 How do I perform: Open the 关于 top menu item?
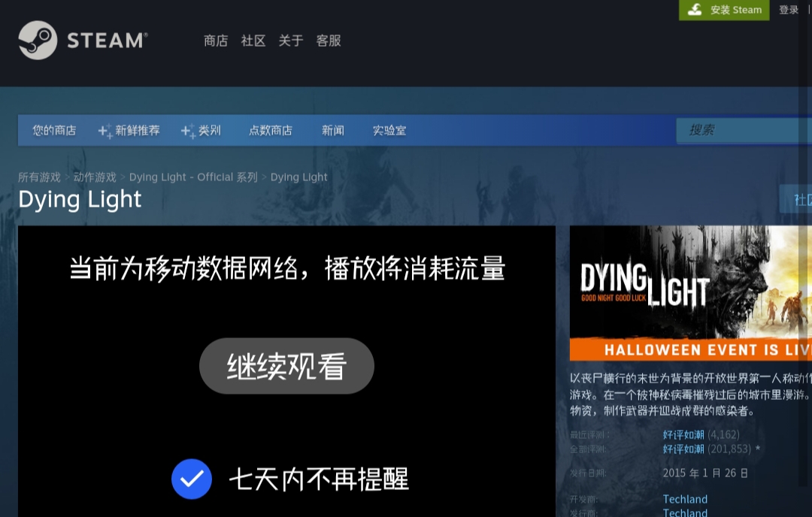coord(290,41)
